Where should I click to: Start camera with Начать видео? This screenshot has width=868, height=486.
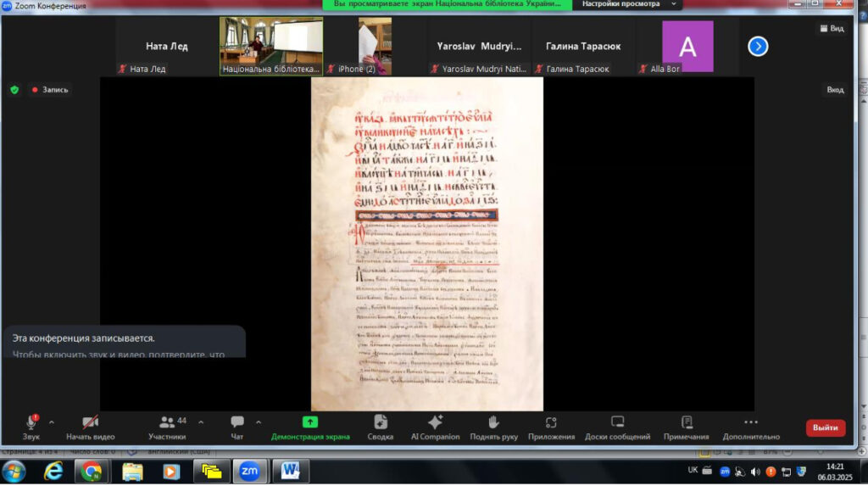point(90,427)
